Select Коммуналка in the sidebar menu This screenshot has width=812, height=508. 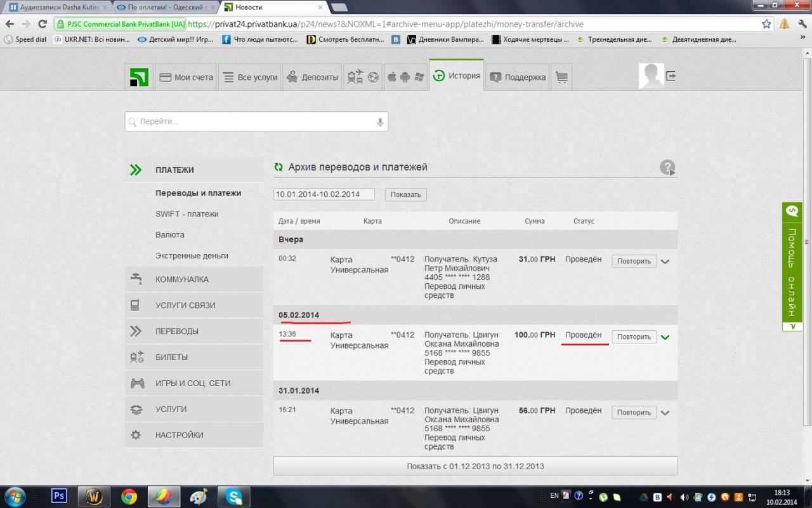tap(181, 279)
